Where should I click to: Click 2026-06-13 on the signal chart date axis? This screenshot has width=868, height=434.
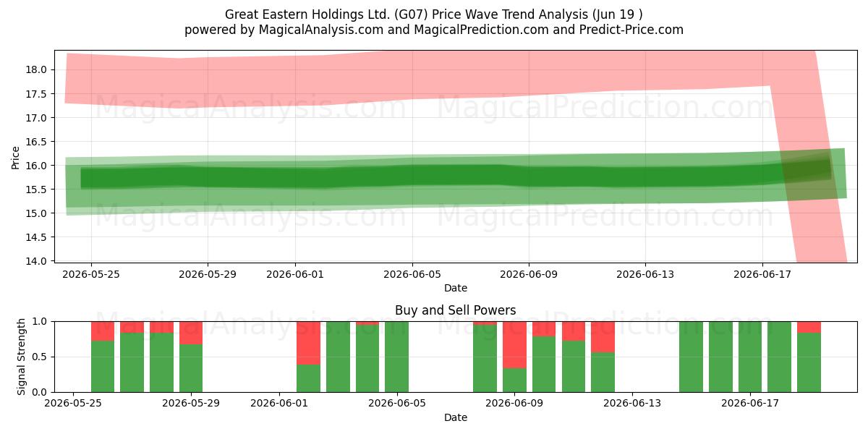(x=632, y=404)
